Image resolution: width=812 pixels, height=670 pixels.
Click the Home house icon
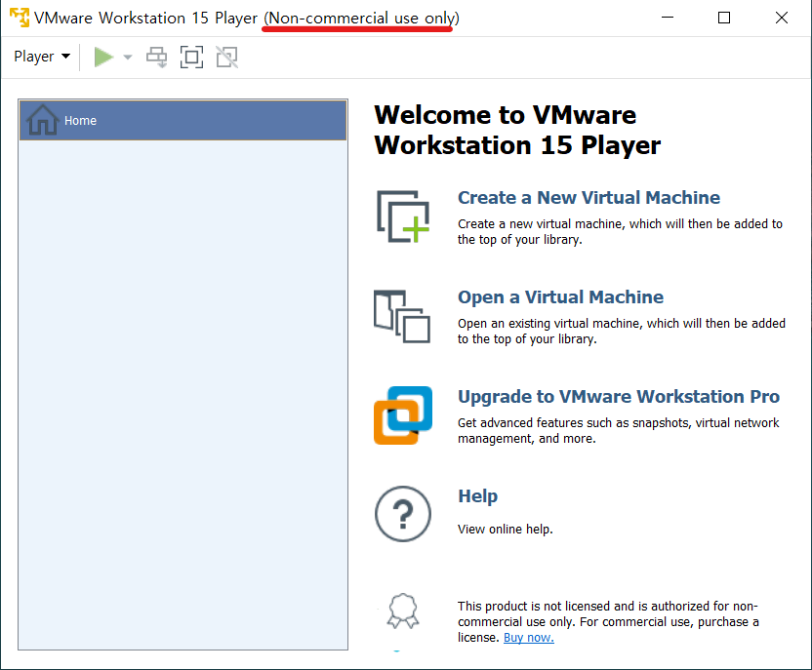click(x=43, y=120)
